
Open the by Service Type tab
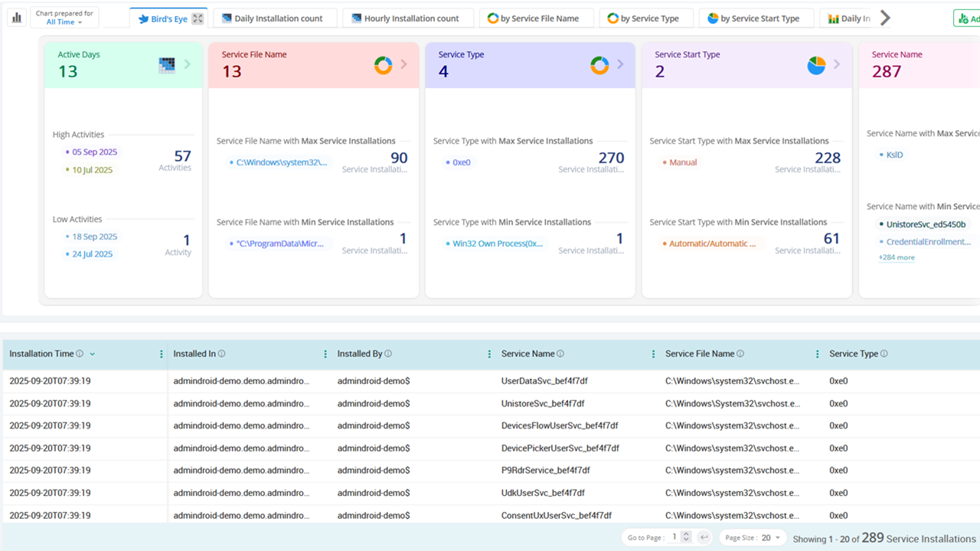coord(643,18)
